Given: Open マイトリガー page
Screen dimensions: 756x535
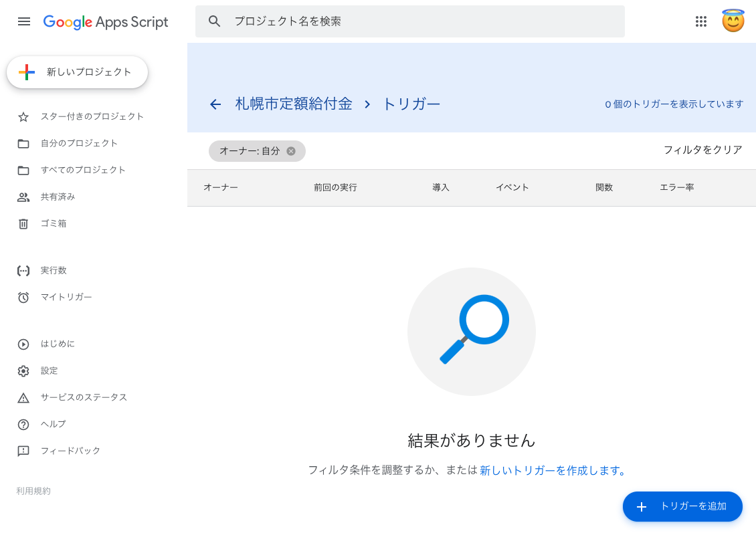Looking at the screenshot, I should [x=66, y=297].
